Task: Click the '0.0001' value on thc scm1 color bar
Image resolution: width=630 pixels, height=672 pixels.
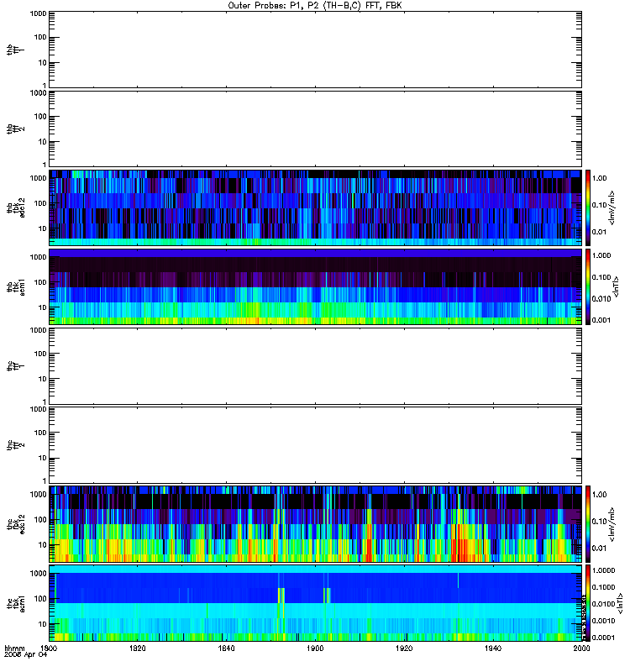Action: (603, 638)
